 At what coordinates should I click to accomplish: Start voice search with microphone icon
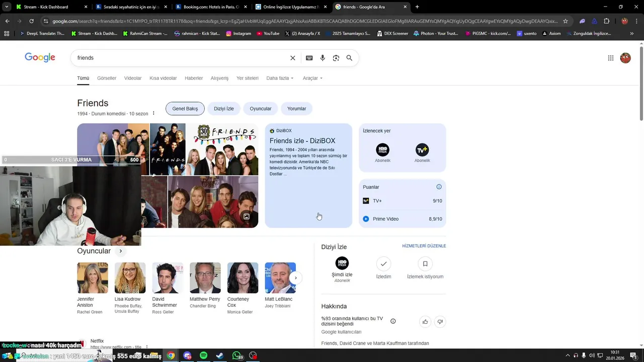click(x=323, y=58)
